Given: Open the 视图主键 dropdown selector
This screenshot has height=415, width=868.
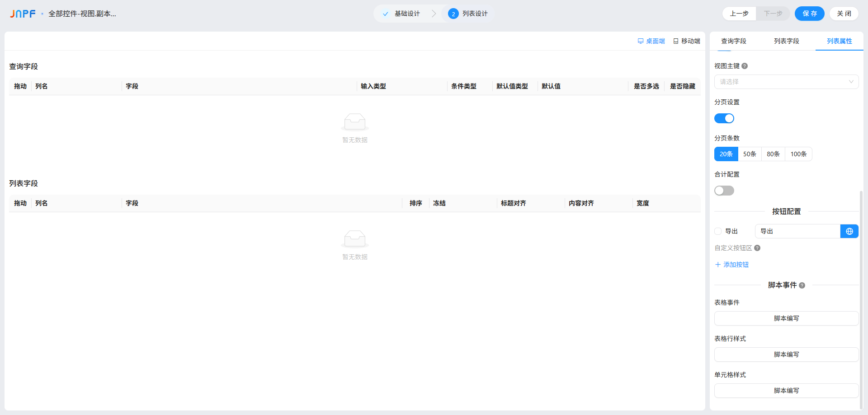Looking at the screenshot, I should (x=786, y=82).
